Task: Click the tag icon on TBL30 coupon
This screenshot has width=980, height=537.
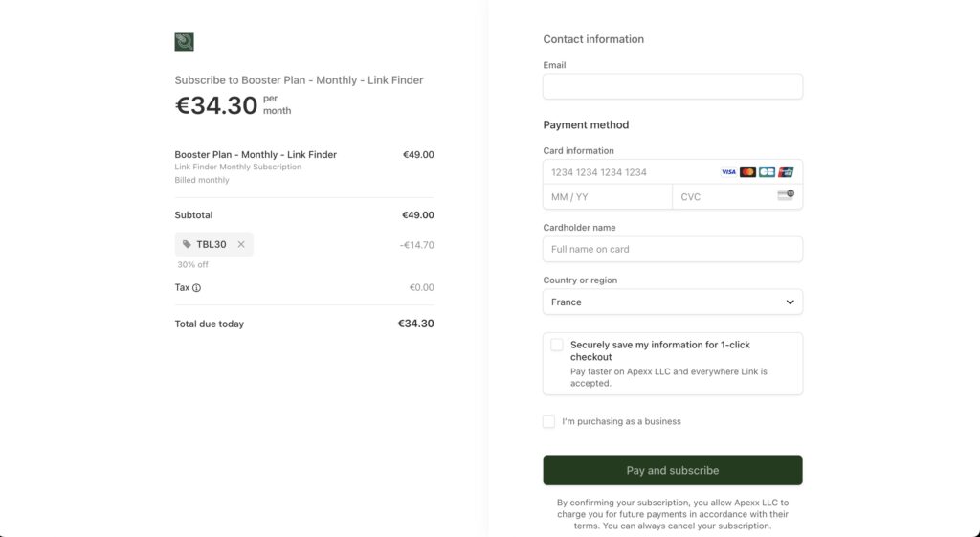Action: click(x=187, y=244)
